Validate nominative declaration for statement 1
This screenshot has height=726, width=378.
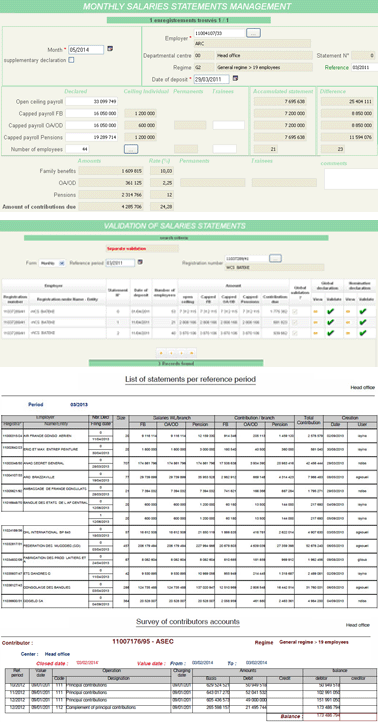tap(363, 322)
